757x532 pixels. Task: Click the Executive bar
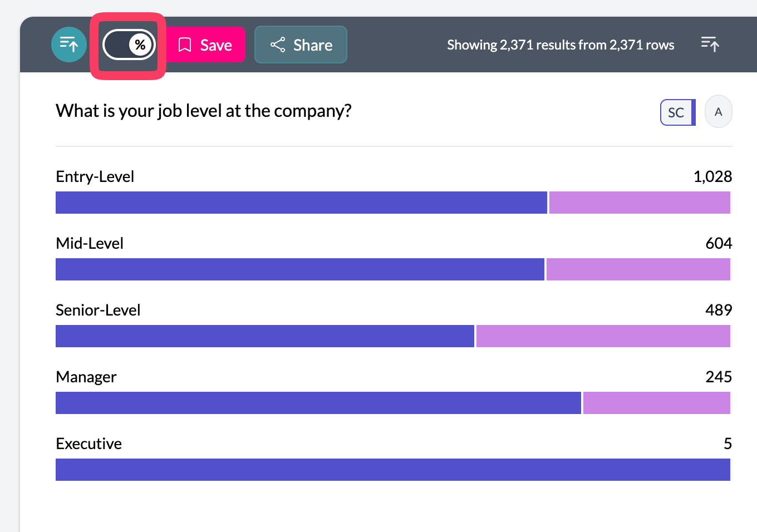pyautogui.click(x=392, y=470)
